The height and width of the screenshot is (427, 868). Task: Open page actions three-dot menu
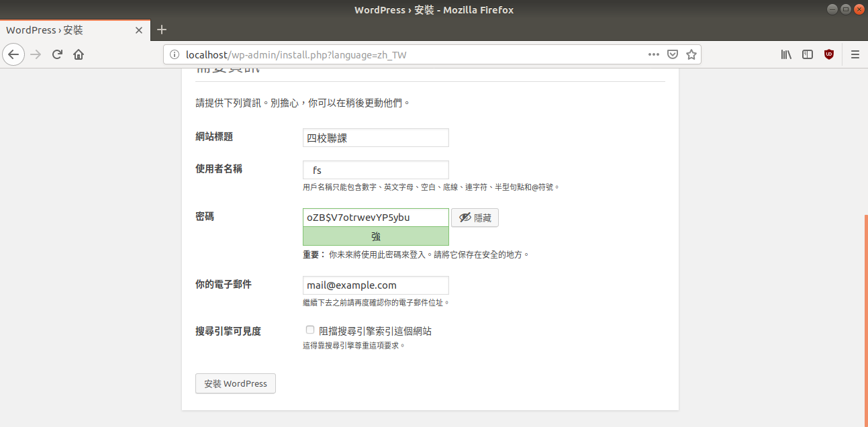point(653,55)
